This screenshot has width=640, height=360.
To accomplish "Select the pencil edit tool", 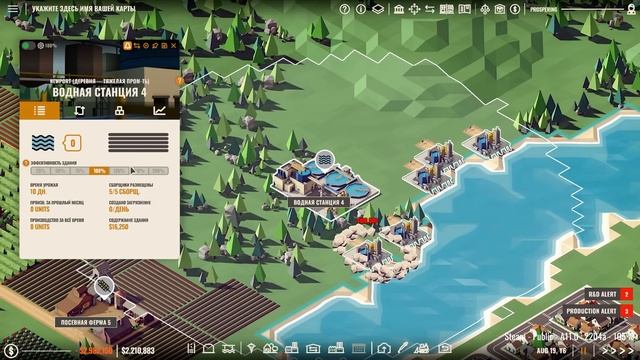I will tap(403, 348).
